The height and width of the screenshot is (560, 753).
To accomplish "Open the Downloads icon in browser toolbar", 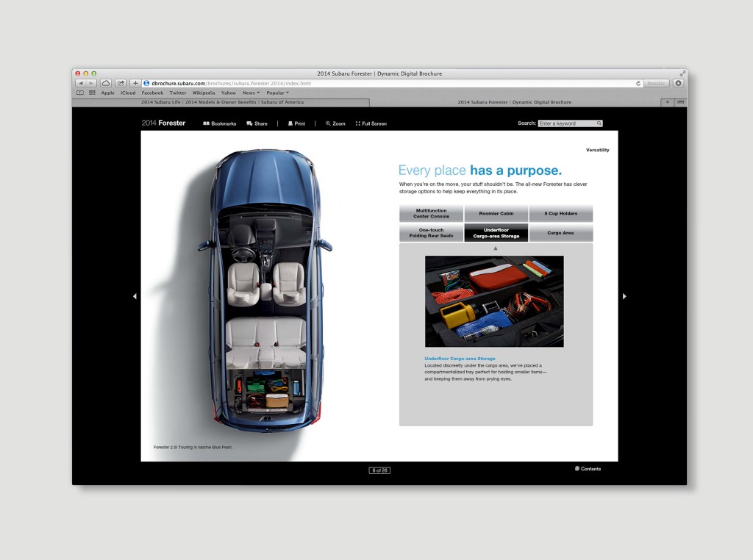I will click(x=678, y=83).
